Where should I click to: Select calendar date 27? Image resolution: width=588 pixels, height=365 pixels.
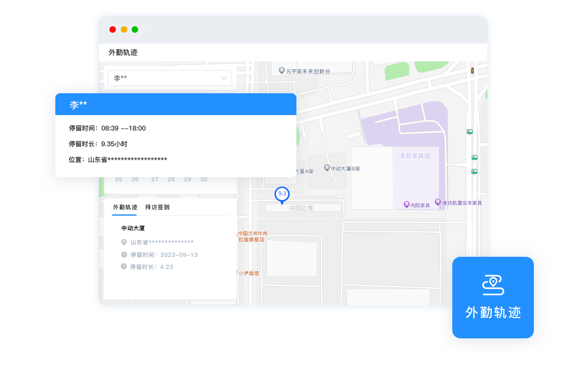[x=155, y=179]
